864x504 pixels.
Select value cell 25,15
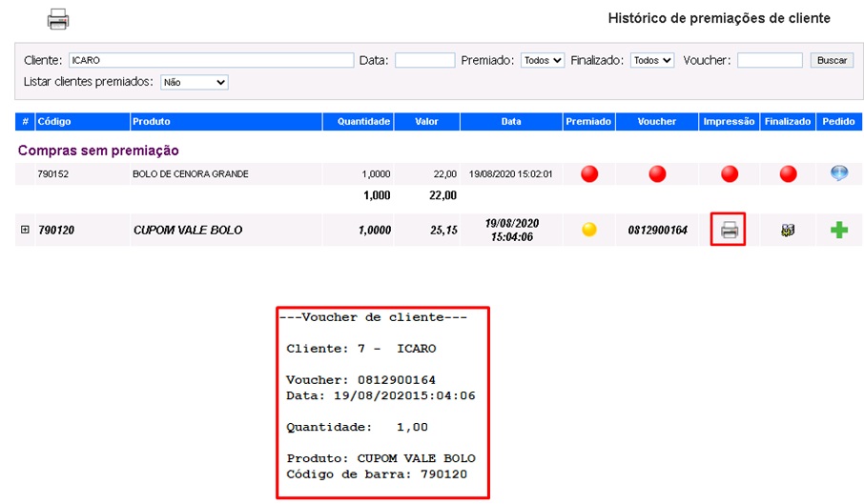click(443, 230)
